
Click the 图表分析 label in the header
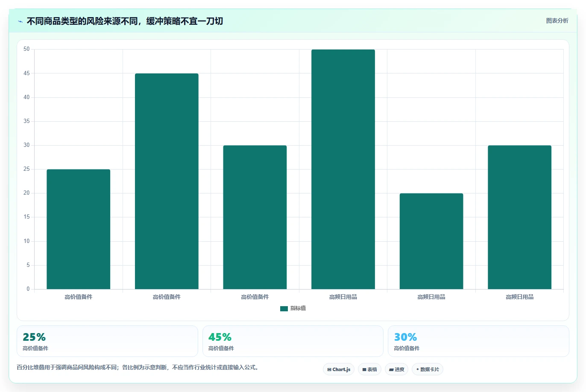click(557, 20)
